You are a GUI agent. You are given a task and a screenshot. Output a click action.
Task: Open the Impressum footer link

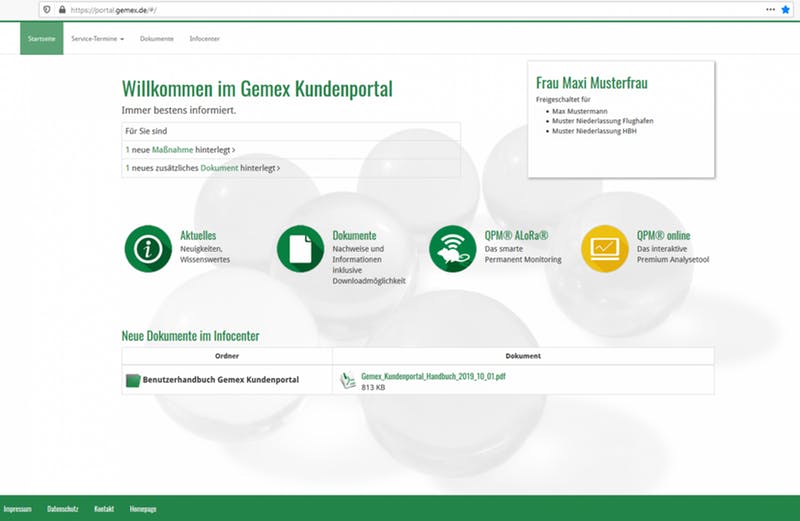tap(17, 509)
